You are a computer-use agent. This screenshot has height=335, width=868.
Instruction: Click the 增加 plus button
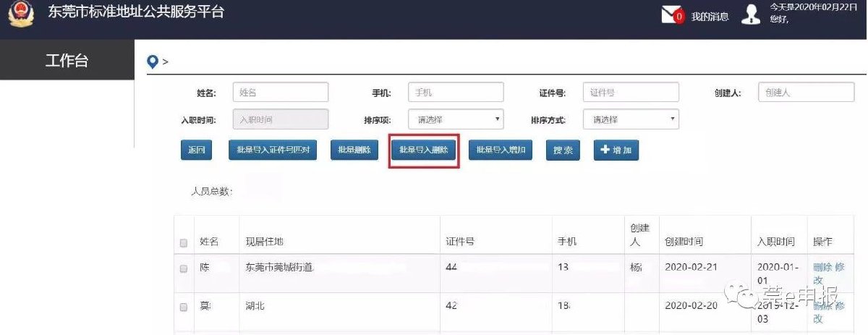pyautogui.click(x=616, y=150)
